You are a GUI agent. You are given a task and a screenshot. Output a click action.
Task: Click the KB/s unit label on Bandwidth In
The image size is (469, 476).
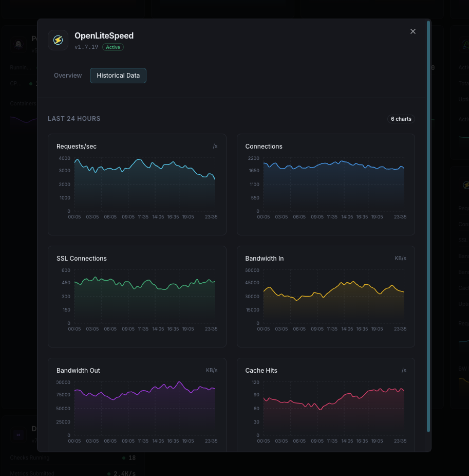point(401,258)
